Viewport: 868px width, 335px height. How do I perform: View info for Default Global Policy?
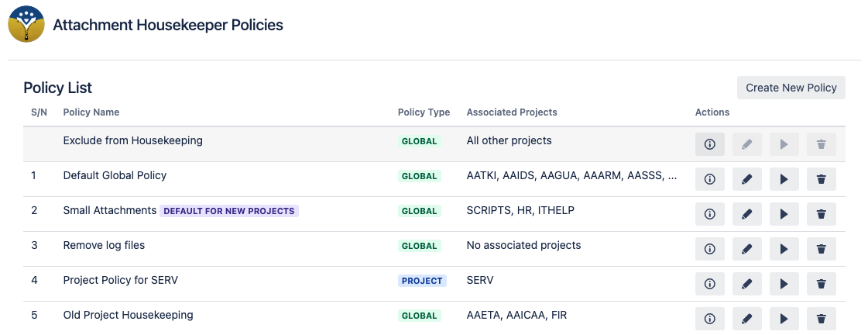click(709, 179)
